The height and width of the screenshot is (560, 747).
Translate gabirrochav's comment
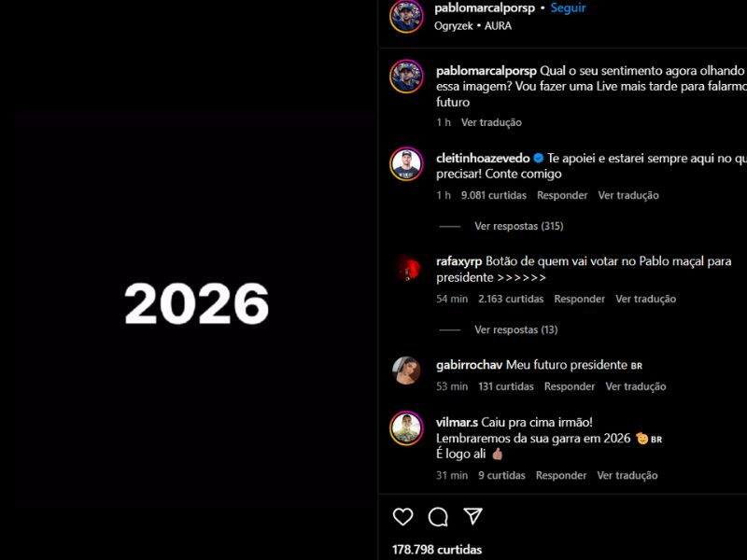click(x=636, y=386)
